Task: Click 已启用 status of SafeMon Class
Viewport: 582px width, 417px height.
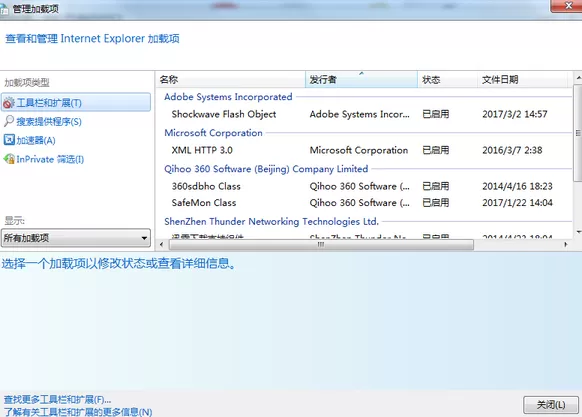Action: (435, 202)
